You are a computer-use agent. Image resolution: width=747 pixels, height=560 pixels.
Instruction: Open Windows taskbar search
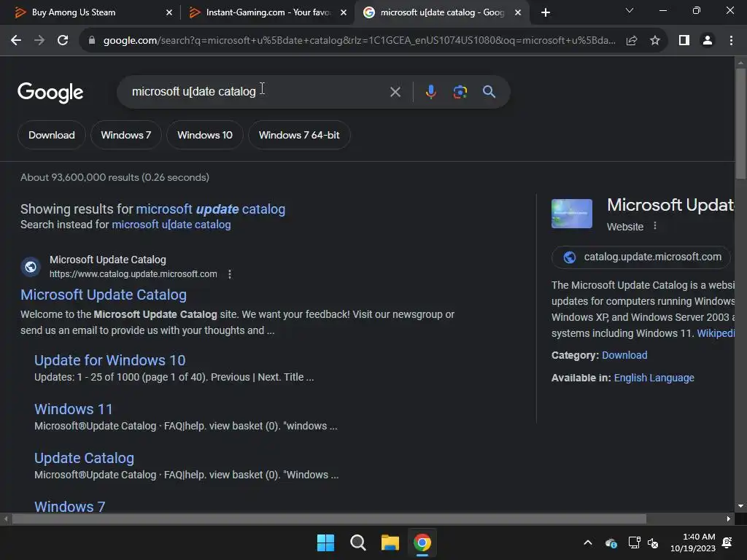click(x=357, y=542)
